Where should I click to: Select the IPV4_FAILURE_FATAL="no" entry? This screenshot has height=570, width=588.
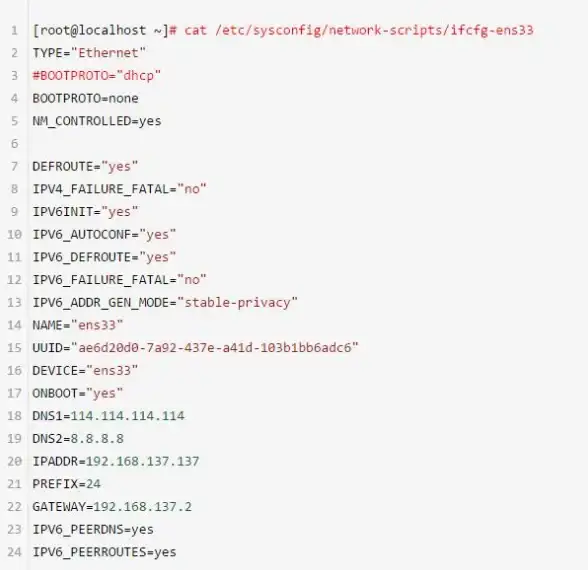119,189
